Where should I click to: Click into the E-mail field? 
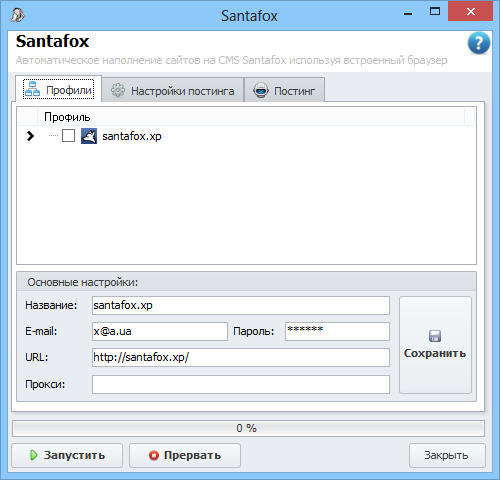160,331
